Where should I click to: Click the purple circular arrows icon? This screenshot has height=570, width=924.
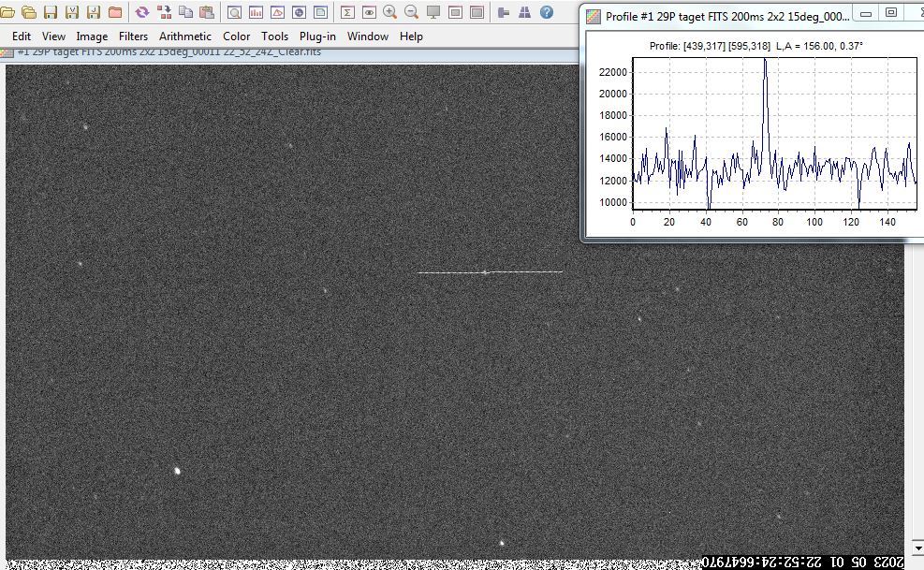point(142,12)
